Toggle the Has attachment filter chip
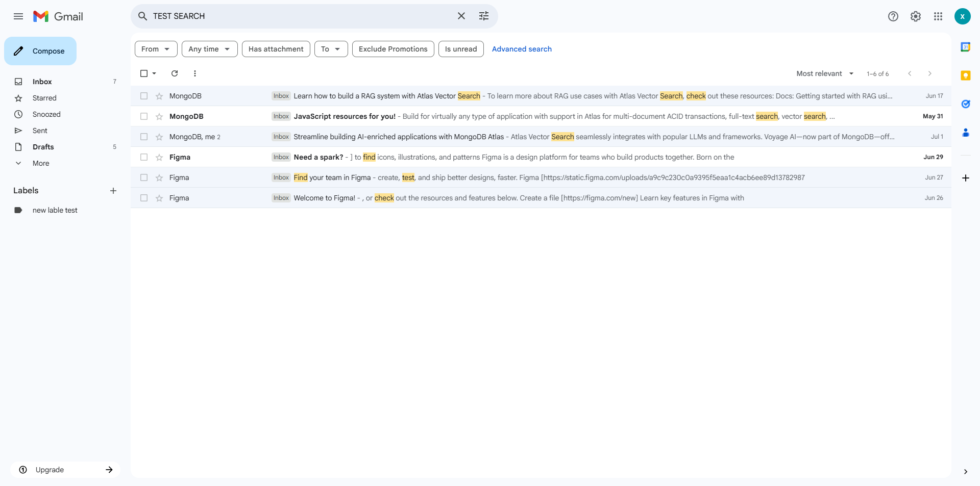The image size is (980, 486). point(276,49)
